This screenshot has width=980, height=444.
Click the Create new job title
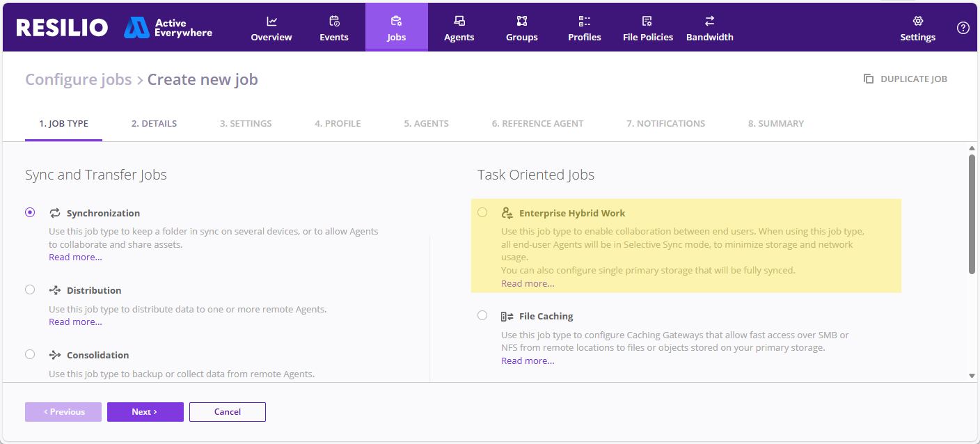click(203, 79)
